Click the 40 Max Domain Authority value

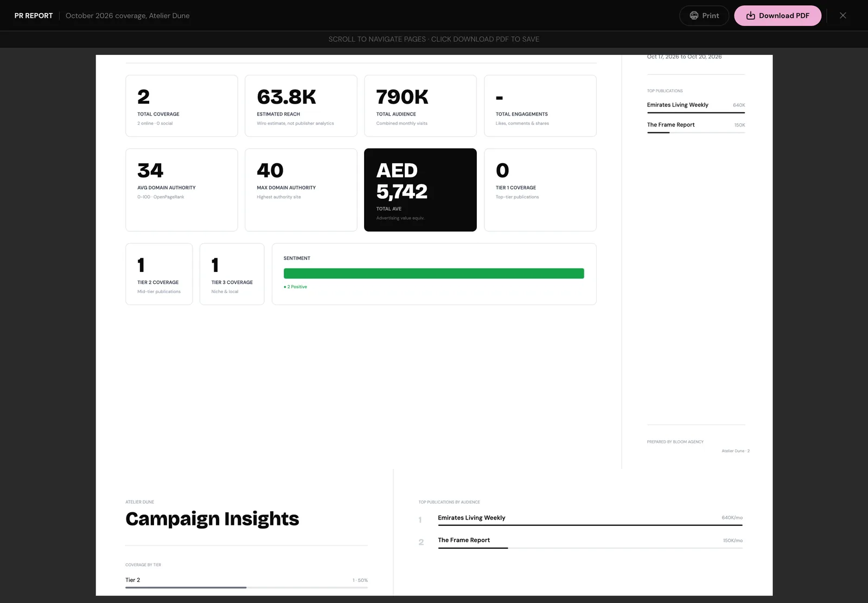[x=270, y=170]
